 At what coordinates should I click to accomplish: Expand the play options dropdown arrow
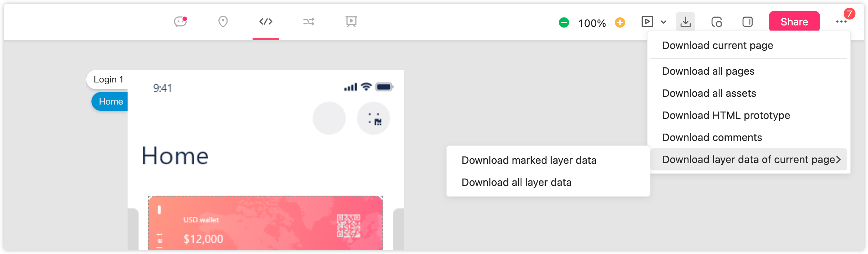(x=663, y=22)
